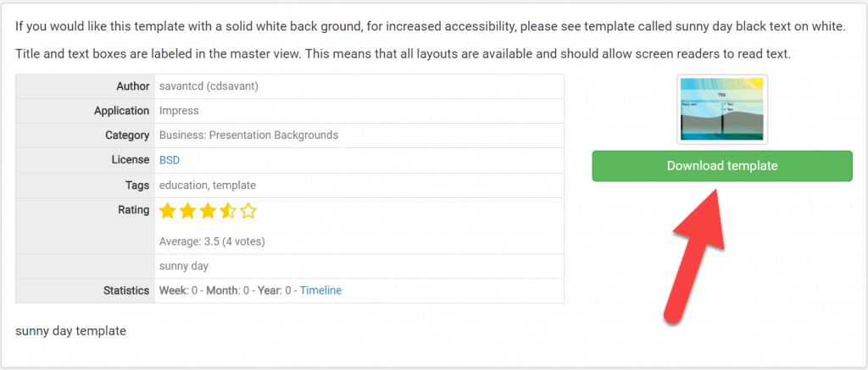Open the BSD license link

point(170,160)
